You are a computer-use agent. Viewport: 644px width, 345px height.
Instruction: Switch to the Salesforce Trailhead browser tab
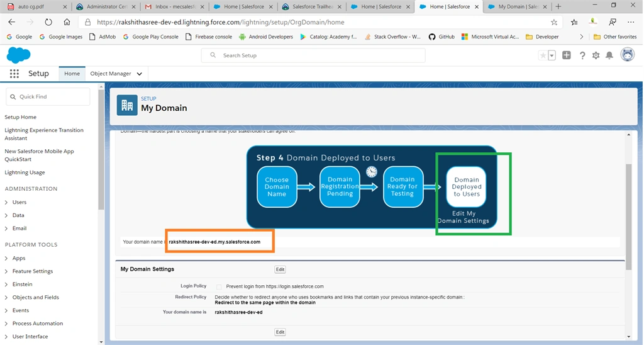point(312,6)
